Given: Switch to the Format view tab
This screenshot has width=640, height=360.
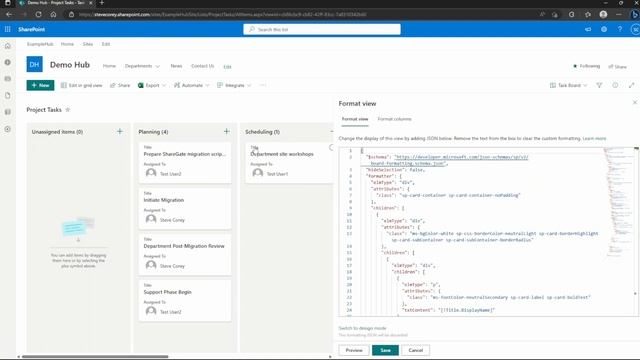Looking at the screenshot, I should [355, 119].
